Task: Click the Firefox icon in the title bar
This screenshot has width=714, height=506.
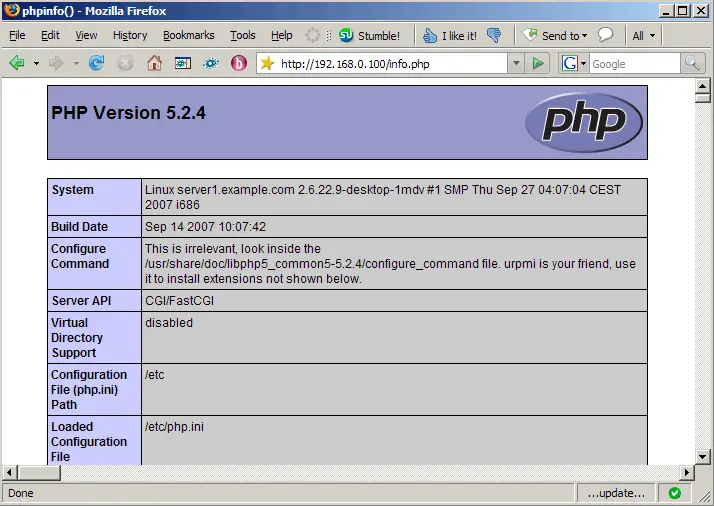Action: (12, 10)
